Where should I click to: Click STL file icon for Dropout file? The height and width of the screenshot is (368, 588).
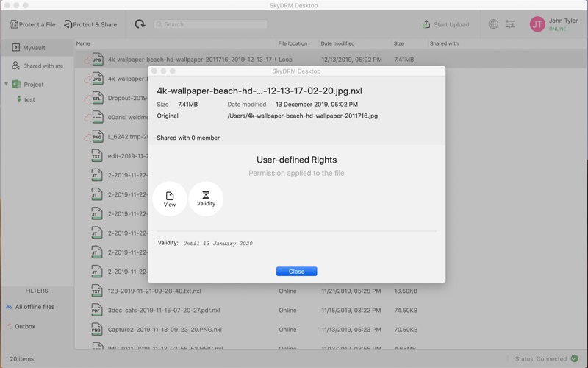(x=98, y=98)
